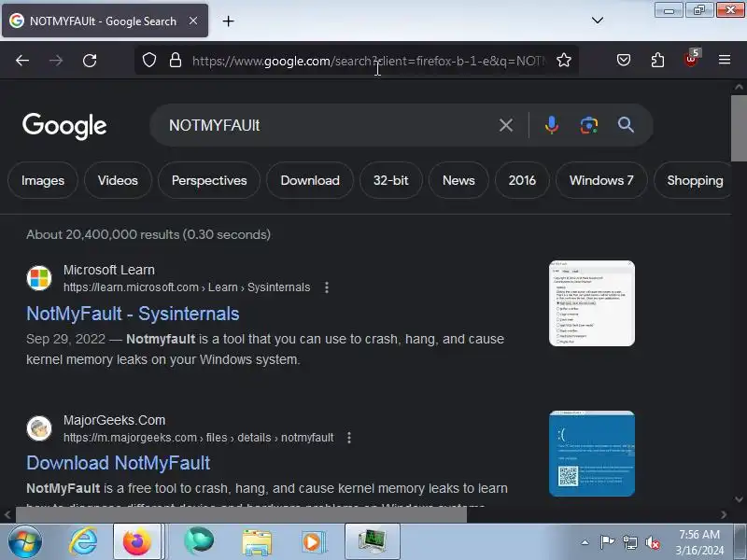Save page to Pocket
The height and width of the screenshot is (560, 747).
pyautogui.click(x=624, y=60)
